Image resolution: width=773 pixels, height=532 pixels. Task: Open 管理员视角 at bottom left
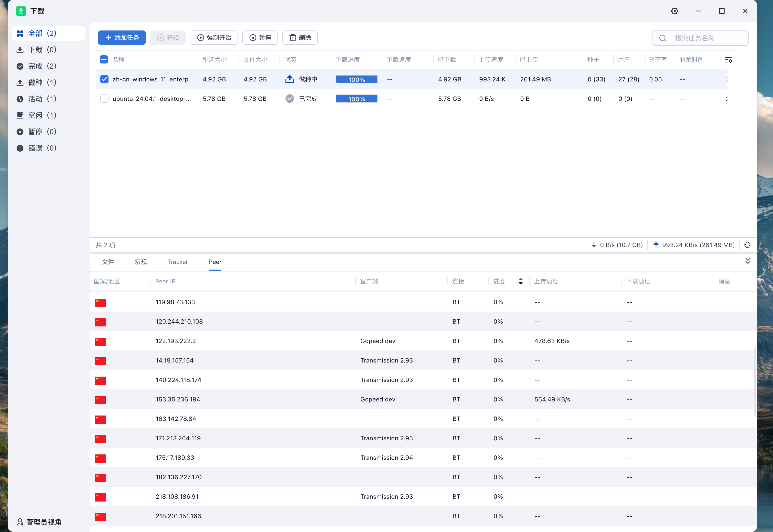coord(39,522)
